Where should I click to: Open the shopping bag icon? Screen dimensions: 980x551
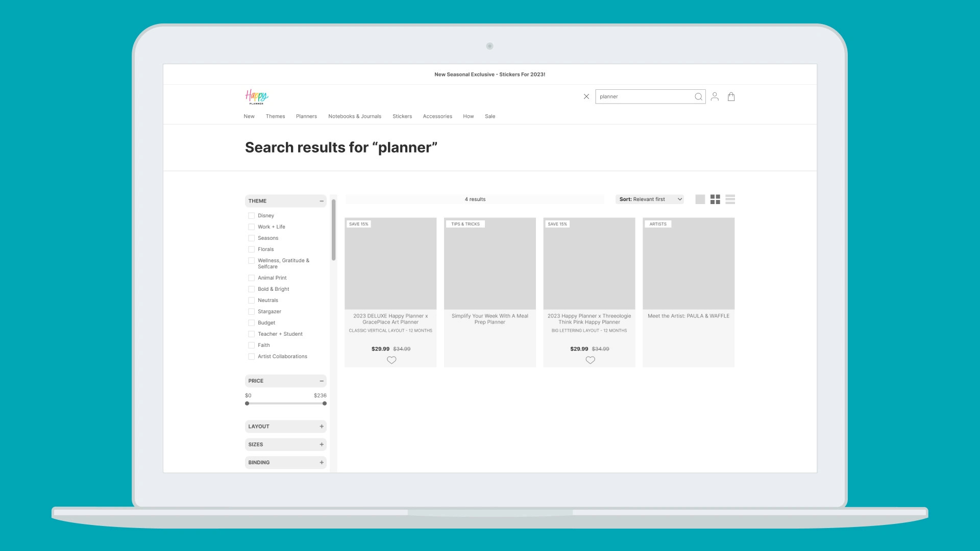click(x=731, y=96)
